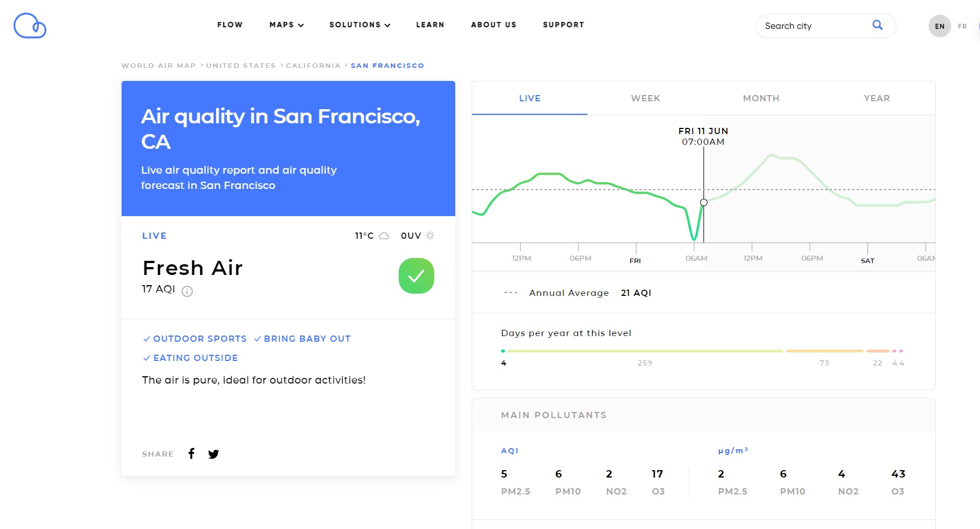Screen dimensions: 980x529
Task: Select EN language toggle
Action: 940,26
